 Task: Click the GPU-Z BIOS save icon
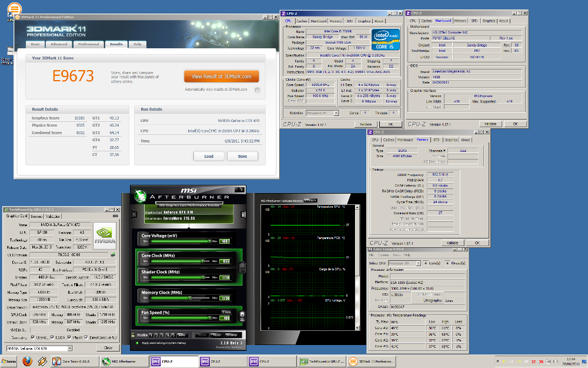pyautogui.click(x=113, y=254)
